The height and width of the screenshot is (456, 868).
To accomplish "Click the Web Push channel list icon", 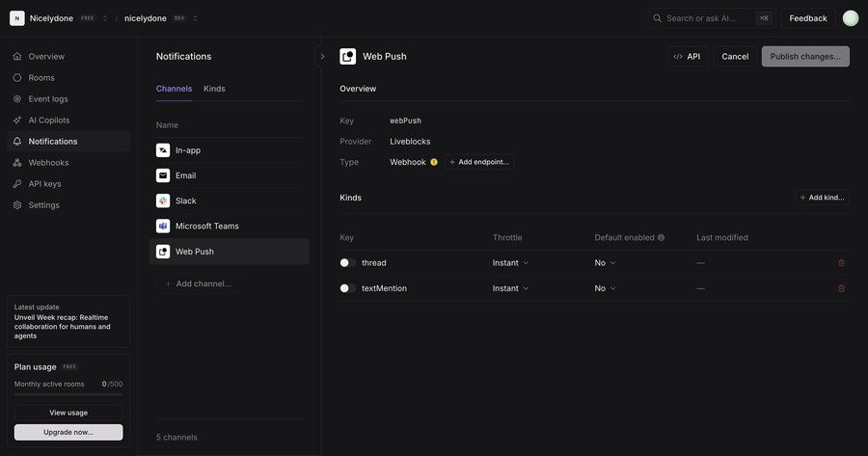I will (x=163, y=252).
